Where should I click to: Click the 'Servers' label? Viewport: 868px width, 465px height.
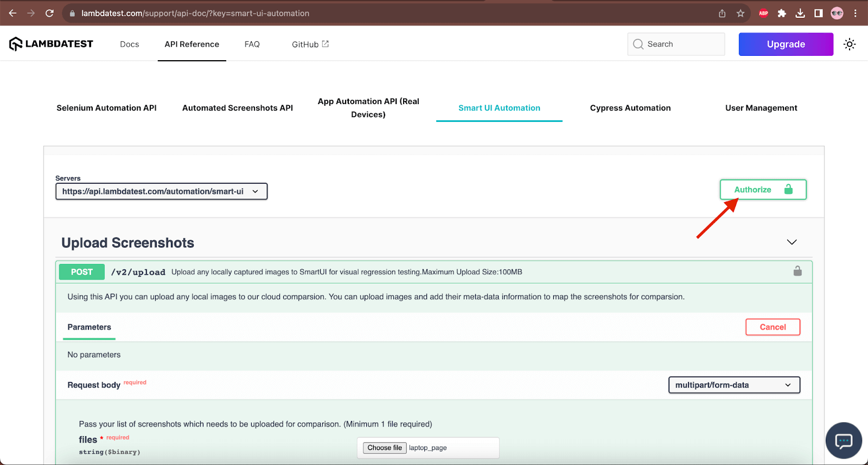click(x=68, y=178)
